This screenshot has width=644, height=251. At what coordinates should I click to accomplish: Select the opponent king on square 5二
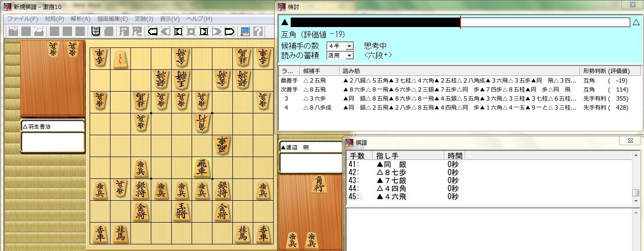[x=182, y=79]
